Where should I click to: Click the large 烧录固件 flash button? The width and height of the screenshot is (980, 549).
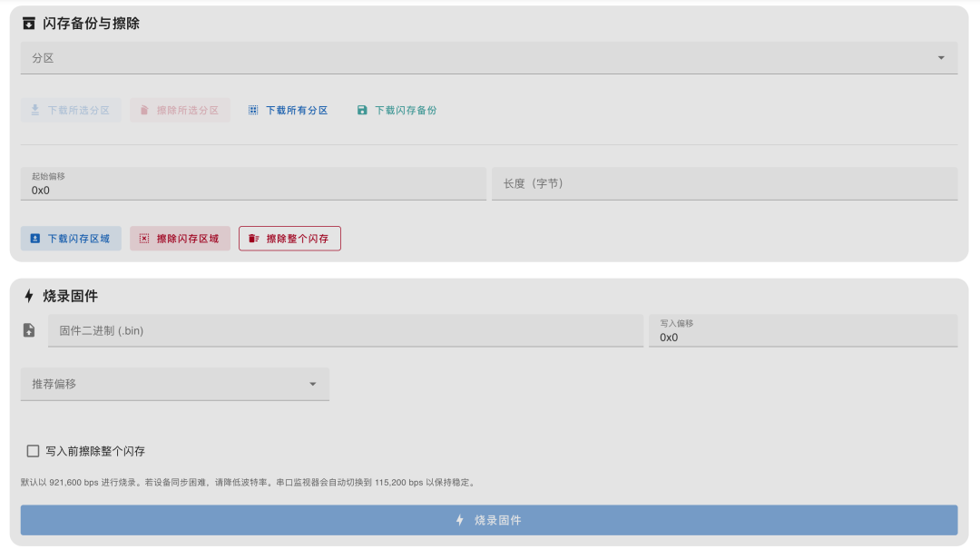coord(489,520)
